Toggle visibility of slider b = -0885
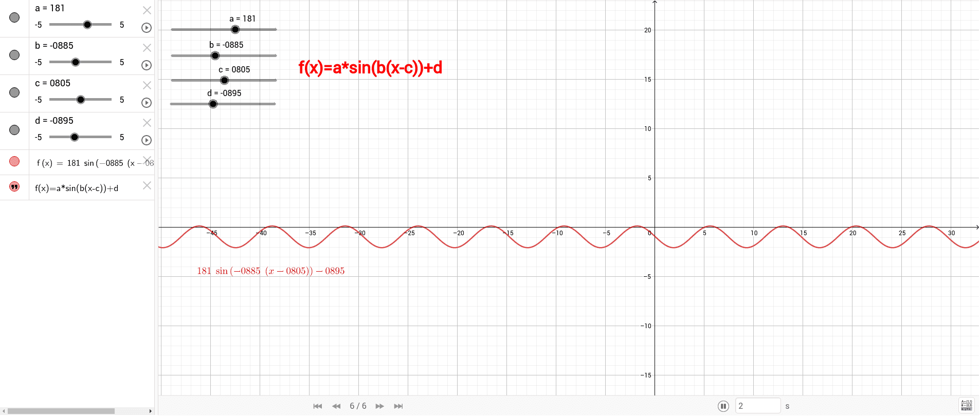Image resolution: width=980 pixels, height=416 pixels. click(14, 55)
